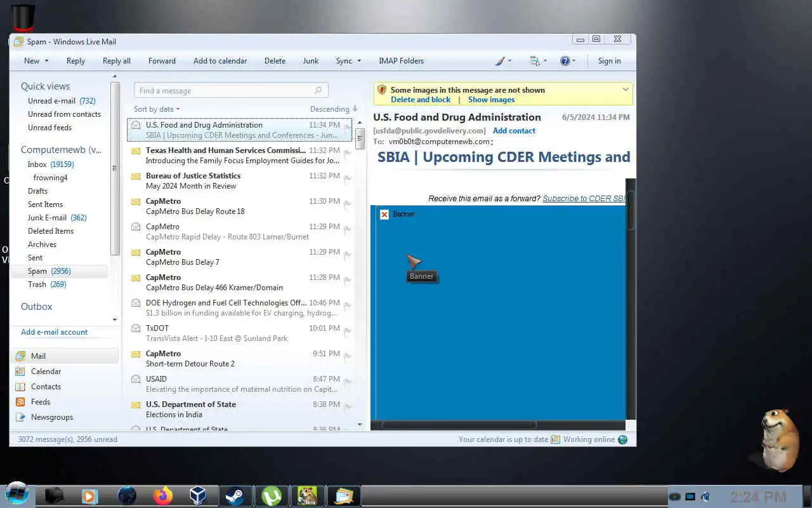
Task: Click envelope icon of USAID message
Action: pos(136,379)
